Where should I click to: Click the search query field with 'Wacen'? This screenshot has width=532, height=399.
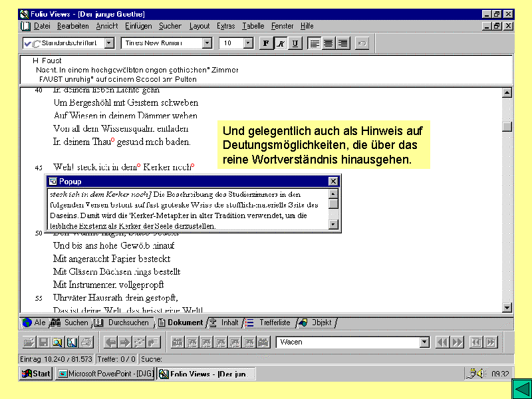[348, 342]
